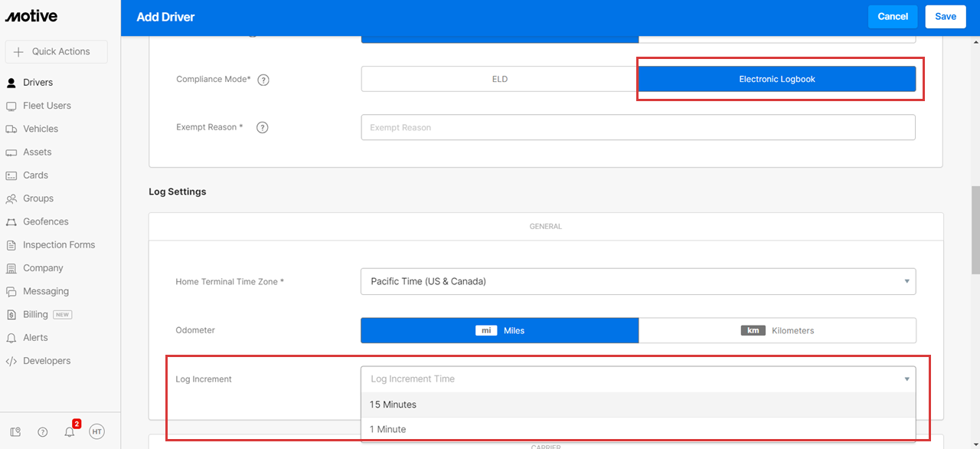Select ELD compliance mode
The height and width of the screenshot is (449, 980).
pos(500,79)
